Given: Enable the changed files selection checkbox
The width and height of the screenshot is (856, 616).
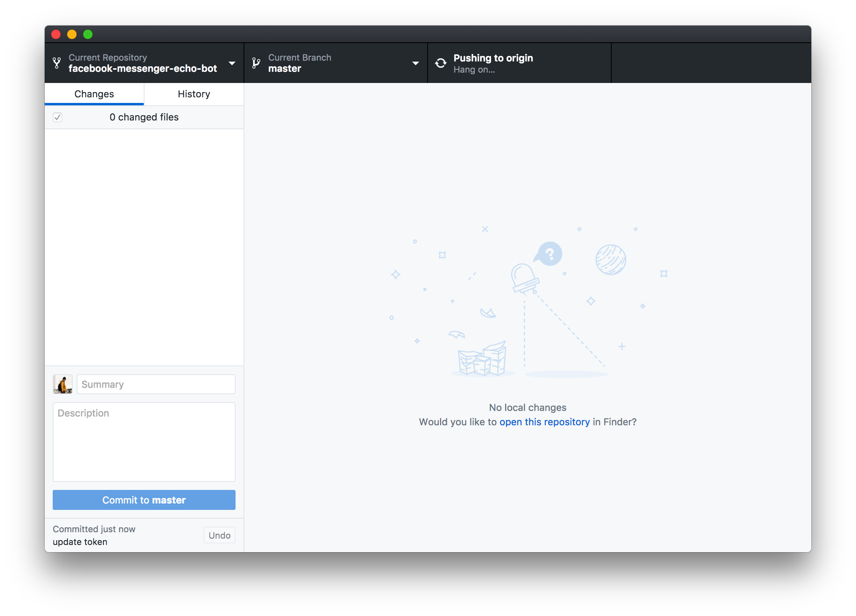Looking at the screenshot, I should click(x=58, y=117).
